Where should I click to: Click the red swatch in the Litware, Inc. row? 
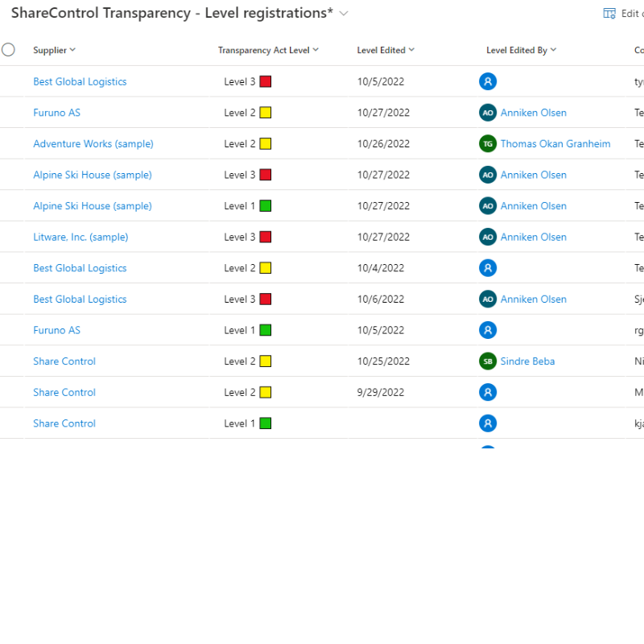click(x=266, y=237)
